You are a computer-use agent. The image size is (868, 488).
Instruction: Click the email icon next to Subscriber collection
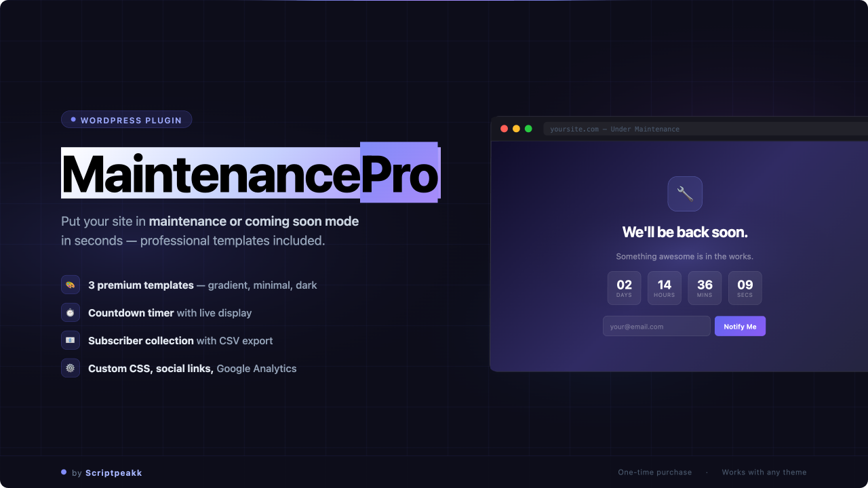point(71,340)
